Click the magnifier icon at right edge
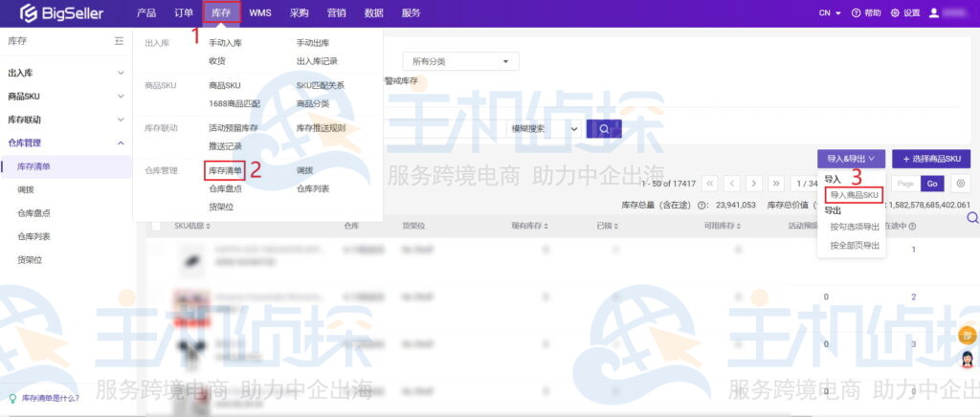Screen dimensions: 980x417 coord(972,218)
